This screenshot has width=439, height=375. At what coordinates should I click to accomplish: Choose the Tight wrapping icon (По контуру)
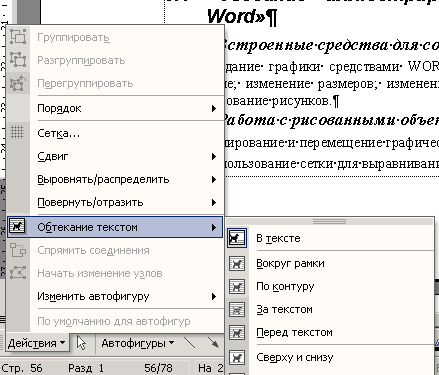[237, 286]
